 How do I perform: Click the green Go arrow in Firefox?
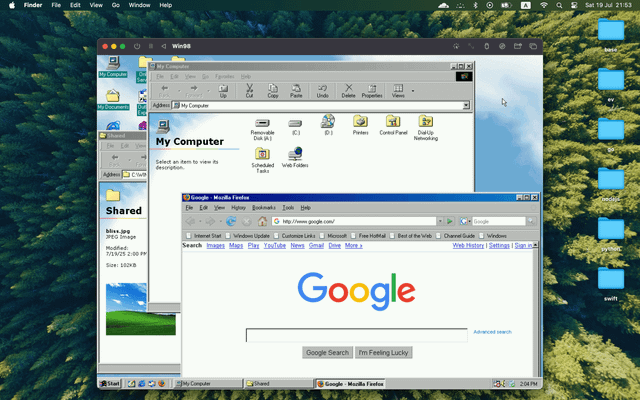450,221
